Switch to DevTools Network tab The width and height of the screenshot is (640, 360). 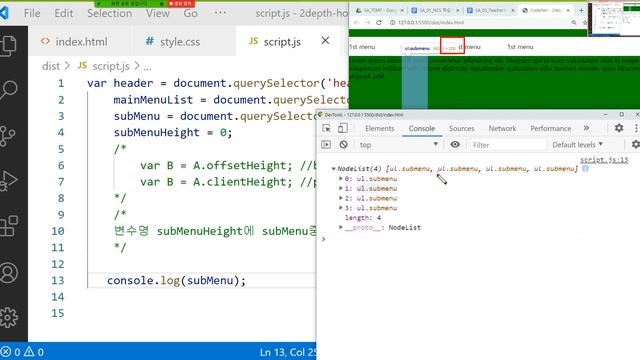coord(502,128)
